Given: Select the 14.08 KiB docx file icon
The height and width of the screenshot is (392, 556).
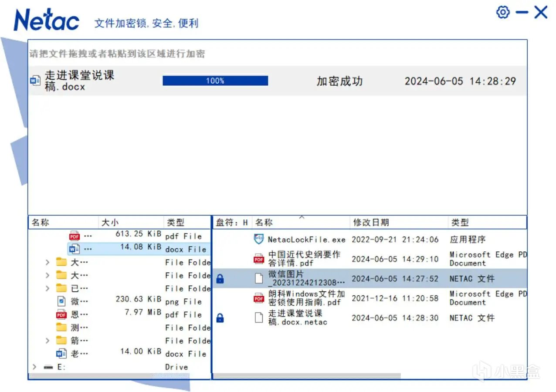Looking at the screenshot, I should click(75, 249).
